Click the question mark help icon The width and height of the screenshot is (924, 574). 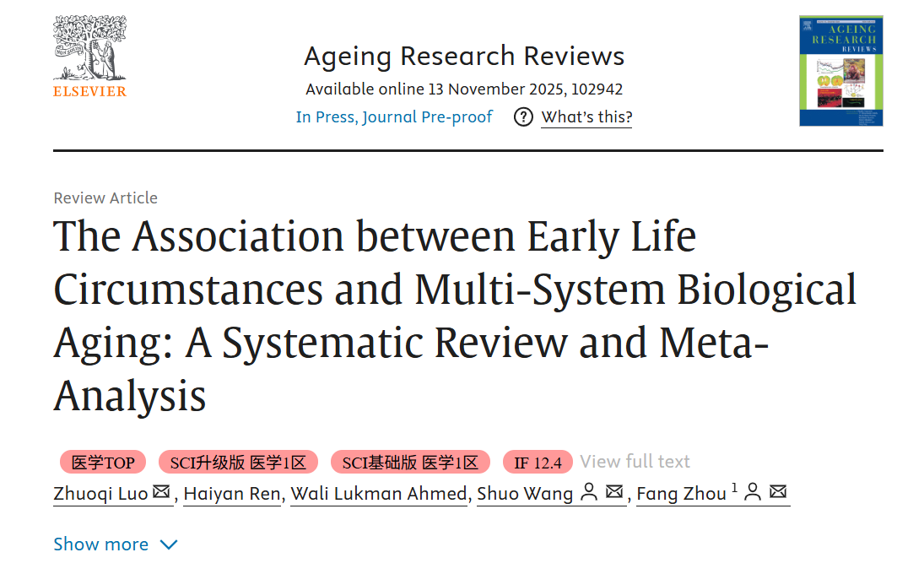click(x=524, y=117)
